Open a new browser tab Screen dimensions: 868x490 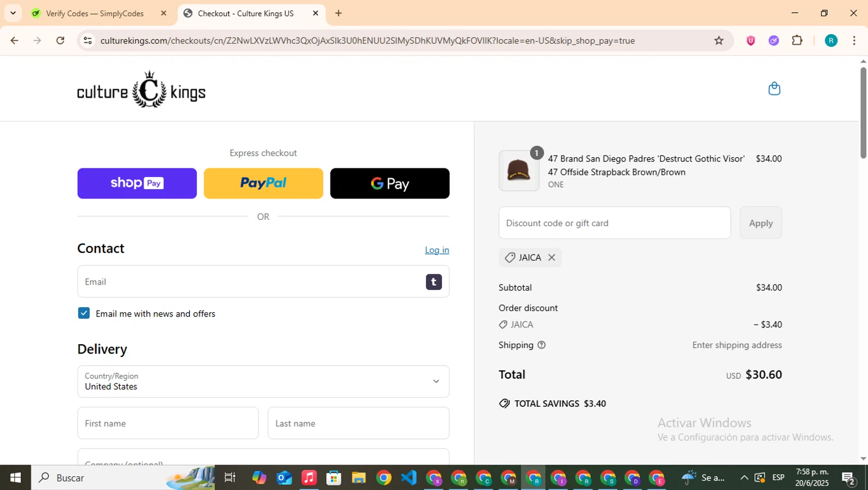pos(339,13)
